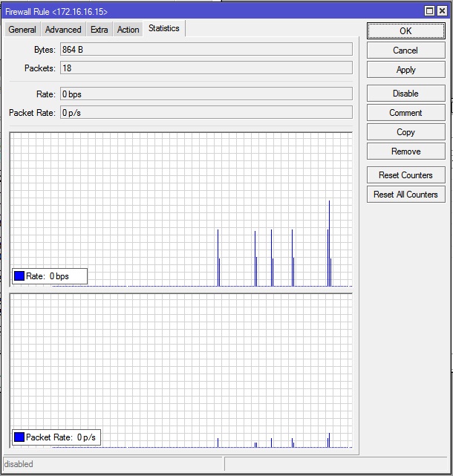Reset Counters for this rule
Image resolution: width=453 pixels, height=476 pixels.
[405, 175]
